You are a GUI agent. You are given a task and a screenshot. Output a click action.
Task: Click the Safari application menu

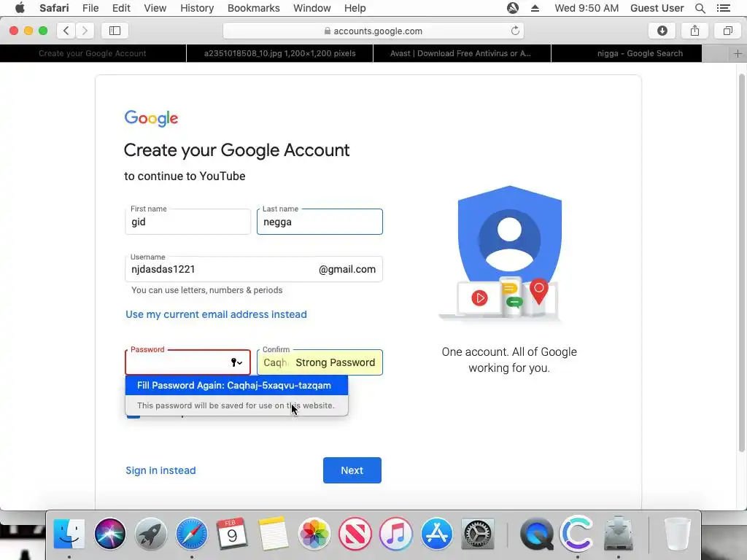point(54,8)
